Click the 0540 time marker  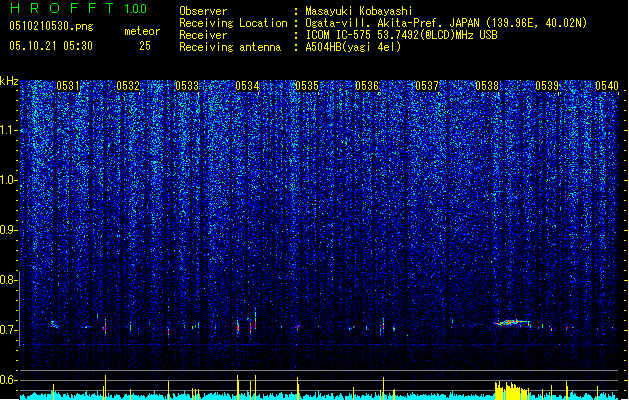coord(607,86)
